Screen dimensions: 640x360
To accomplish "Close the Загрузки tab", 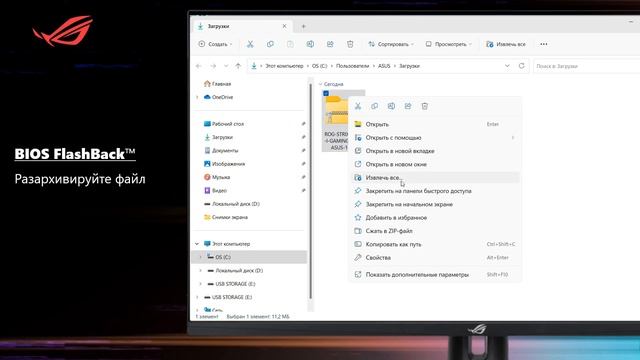I will pyautogui.click(x=284, y=26).
